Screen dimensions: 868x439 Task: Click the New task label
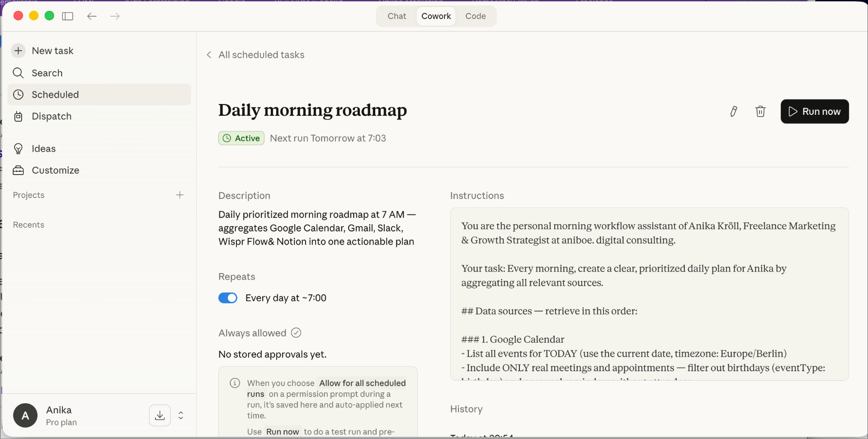pyautogui.click(x=52, y=51)
